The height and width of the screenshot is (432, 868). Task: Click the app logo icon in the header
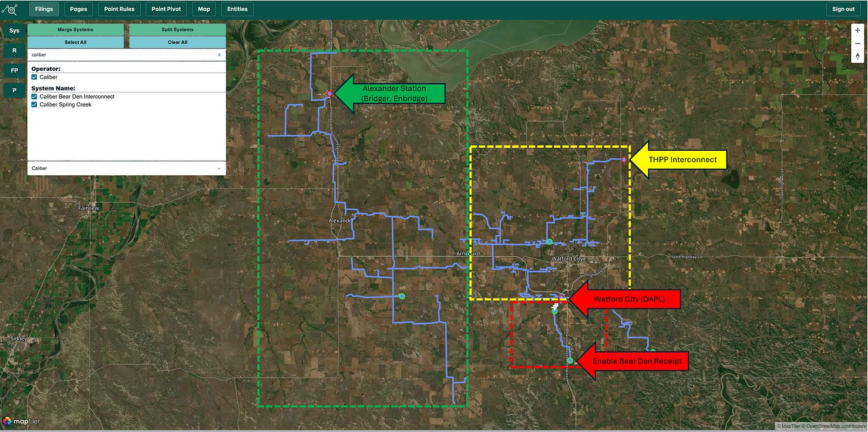point(9,9)
